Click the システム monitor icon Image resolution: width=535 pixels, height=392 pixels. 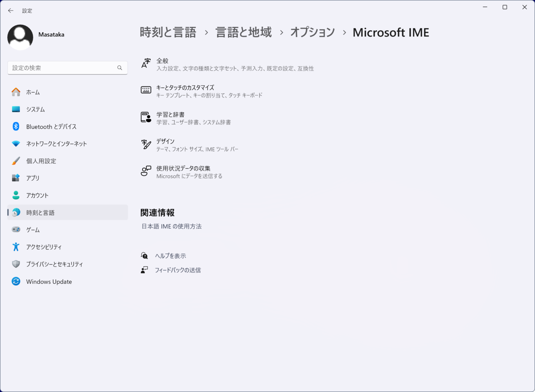click(16, 109)
